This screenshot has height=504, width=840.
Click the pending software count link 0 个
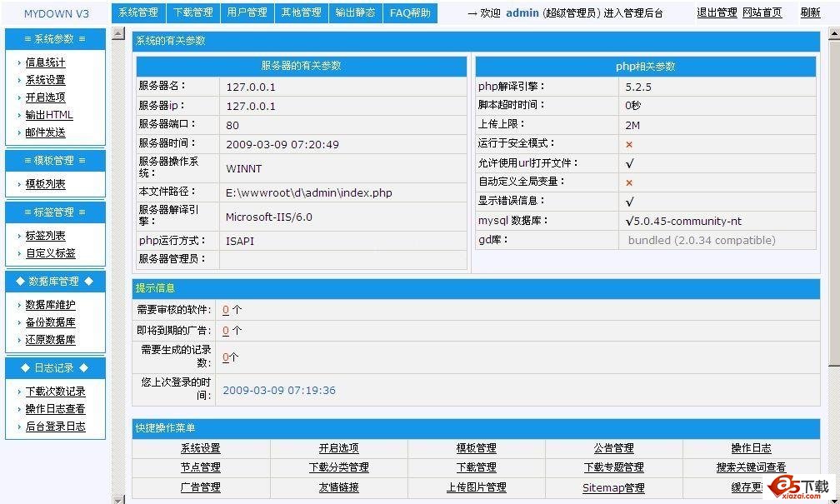[x=227, y=309]
